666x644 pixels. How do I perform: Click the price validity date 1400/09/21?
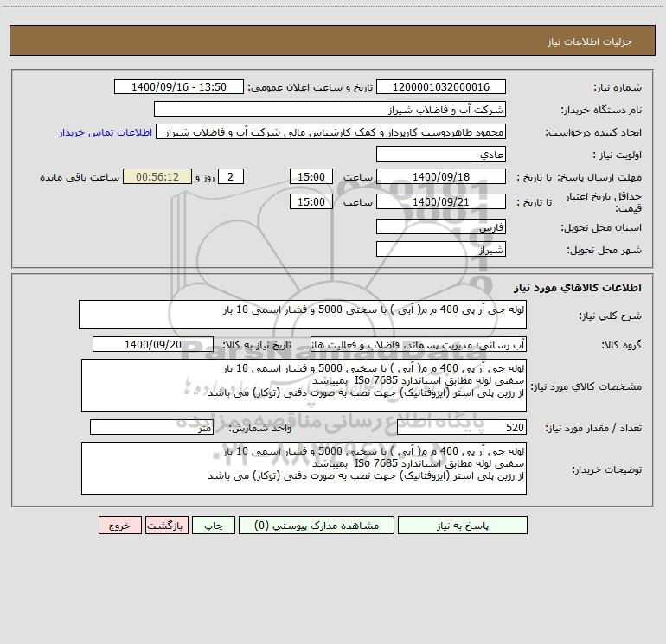[441, 201]
